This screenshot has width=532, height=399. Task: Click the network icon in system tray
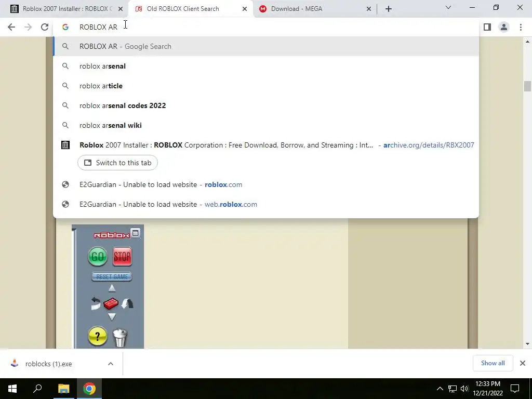click(x=453, y=389)
